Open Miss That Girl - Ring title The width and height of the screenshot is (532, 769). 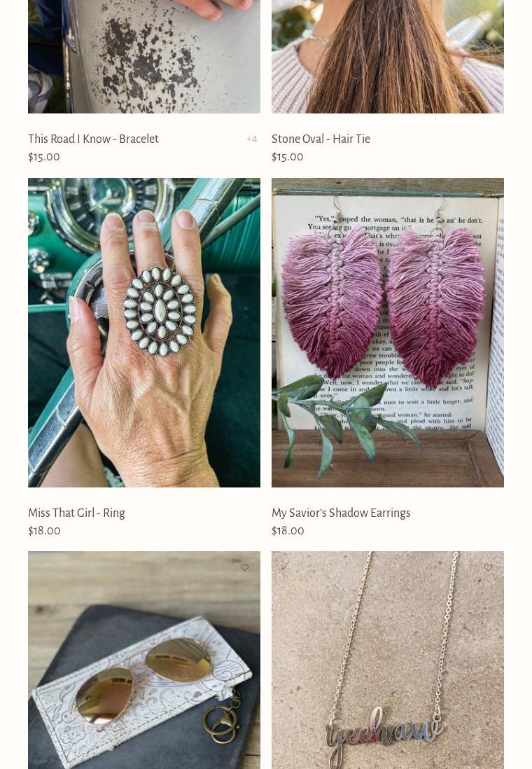click(x=76, y=513)
